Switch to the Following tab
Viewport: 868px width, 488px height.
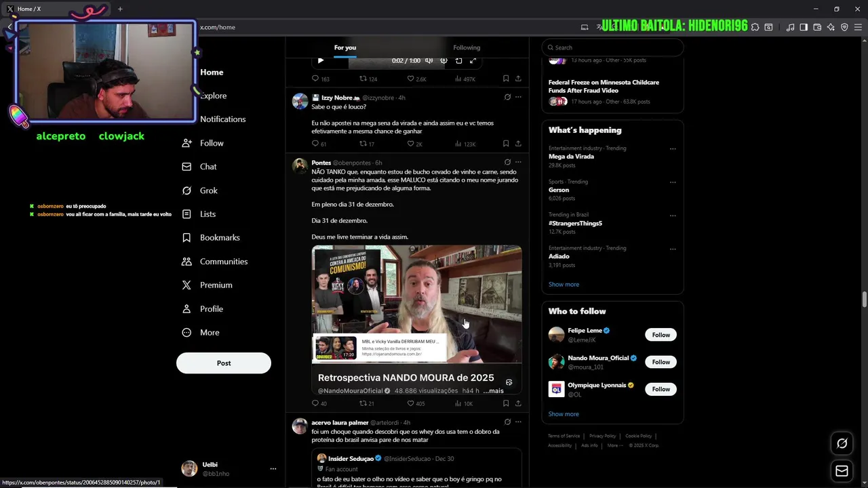[467, 47]
